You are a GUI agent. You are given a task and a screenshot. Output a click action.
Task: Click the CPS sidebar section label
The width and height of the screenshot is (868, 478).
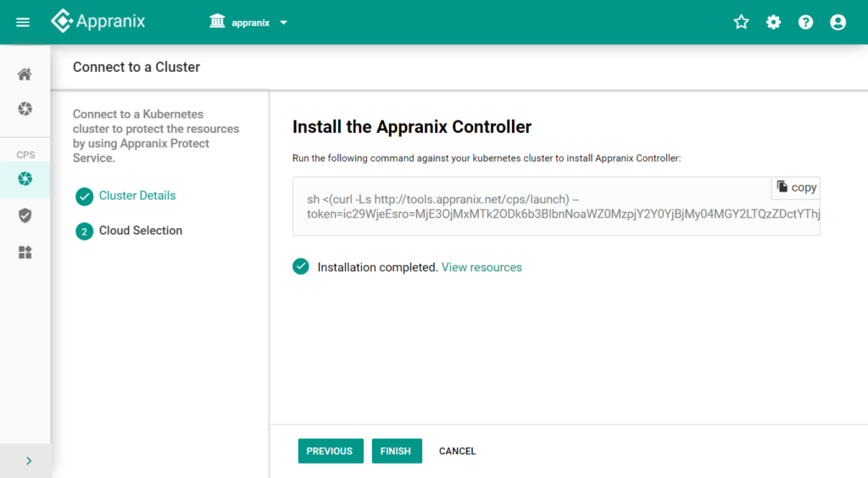(x=25, y=154)
